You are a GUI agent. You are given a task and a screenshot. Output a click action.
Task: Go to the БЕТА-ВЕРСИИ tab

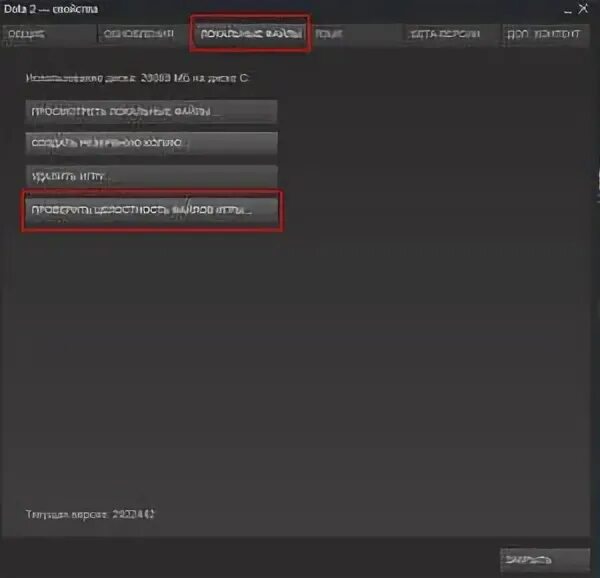451,34
